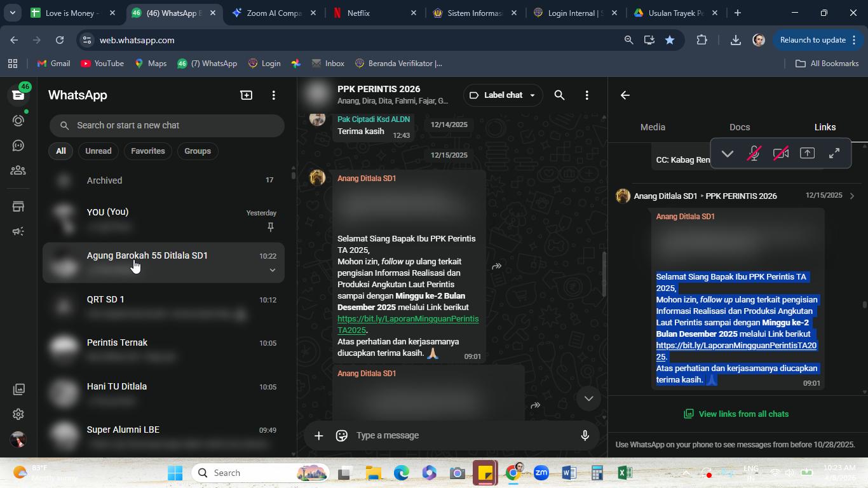This screenshot has width=868, height=488.
Task: Open the Label chat dropdown
Action: tap(503, 95)
